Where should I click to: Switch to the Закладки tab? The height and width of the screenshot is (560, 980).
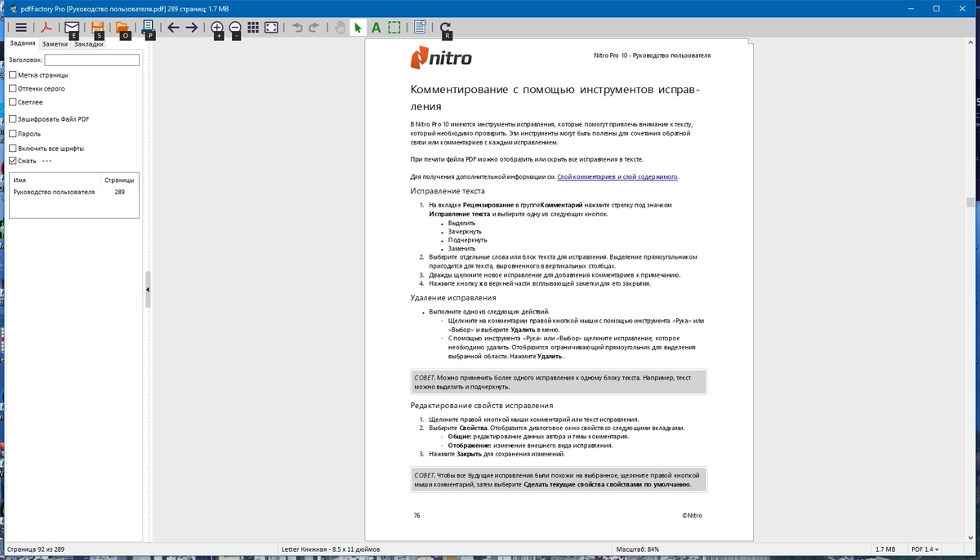pyautogui.click(x=88, y=44)
